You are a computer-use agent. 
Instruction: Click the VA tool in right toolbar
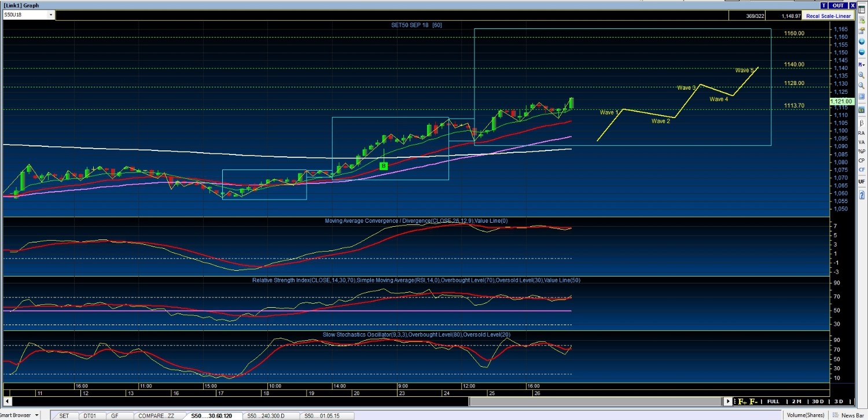[x=861, y=142]
